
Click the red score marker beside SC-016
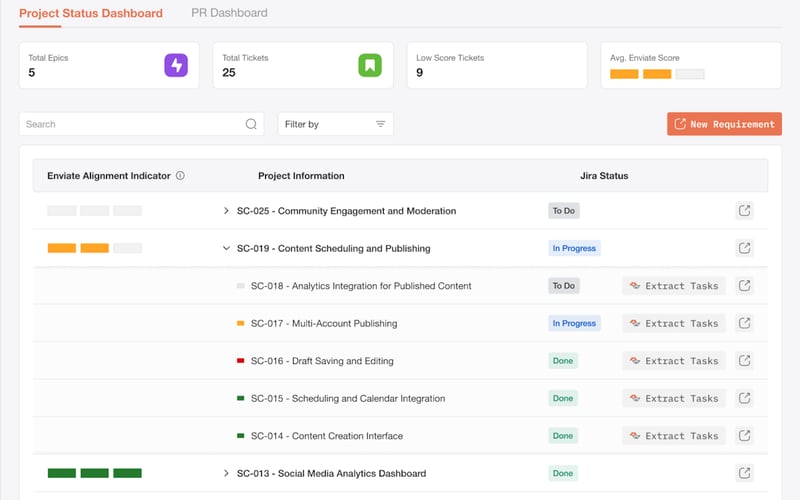(x=240, y=361)
